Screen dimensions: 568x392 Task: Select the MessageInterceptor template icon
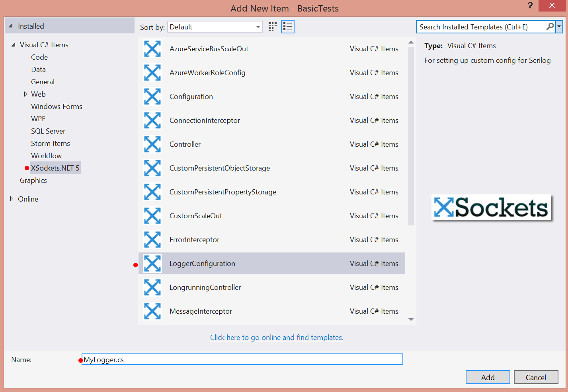[152, 311]
